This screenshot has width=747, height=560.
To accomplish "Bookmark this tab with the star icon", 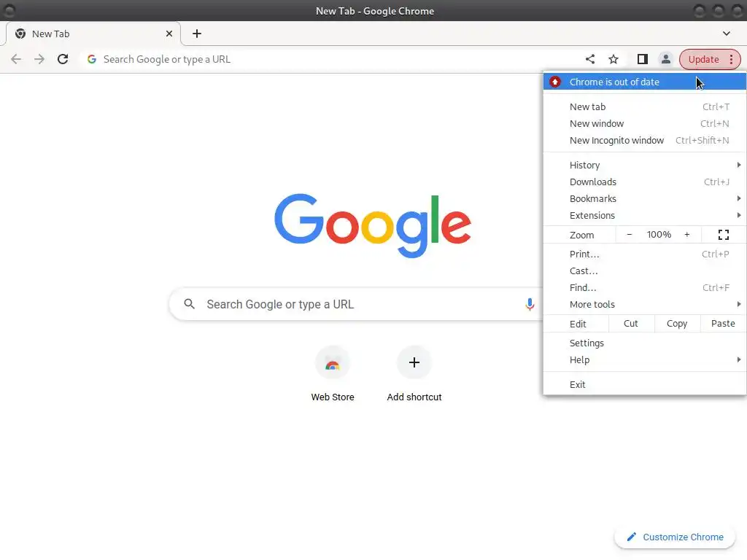I will click(614, 59).
